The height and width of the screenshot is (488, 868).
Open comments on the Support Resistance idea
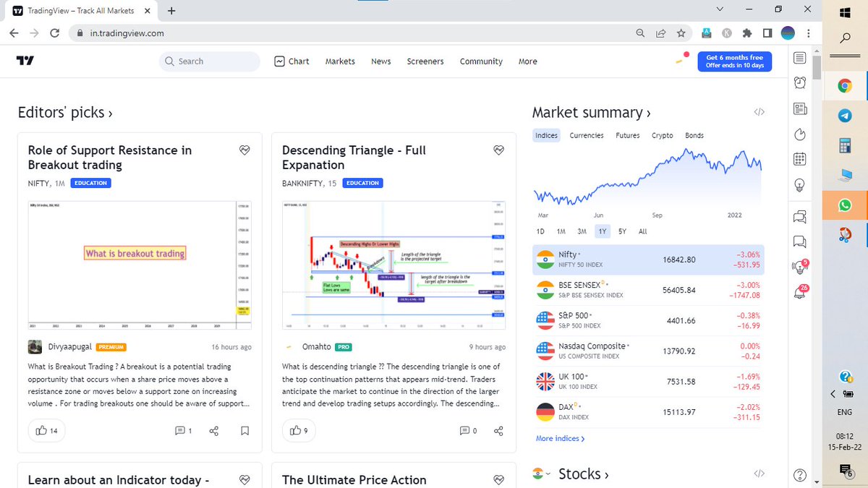pyautogui.click(x=183, y=431)
